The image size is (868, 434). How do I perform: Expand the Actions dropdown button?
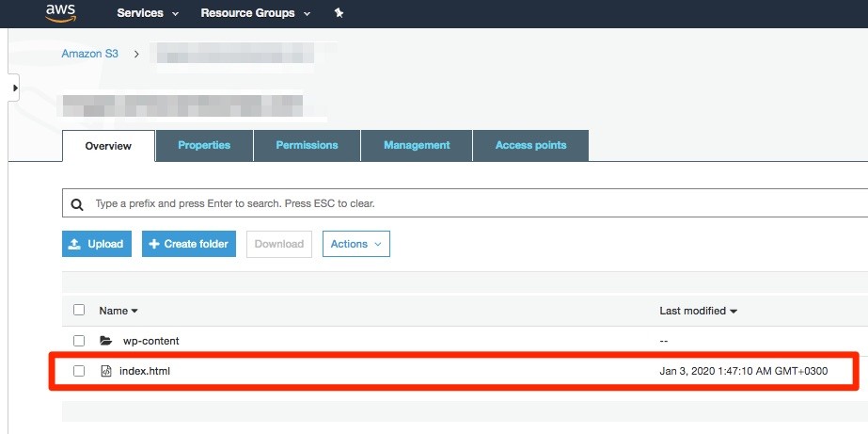click(x=355, y=244)
